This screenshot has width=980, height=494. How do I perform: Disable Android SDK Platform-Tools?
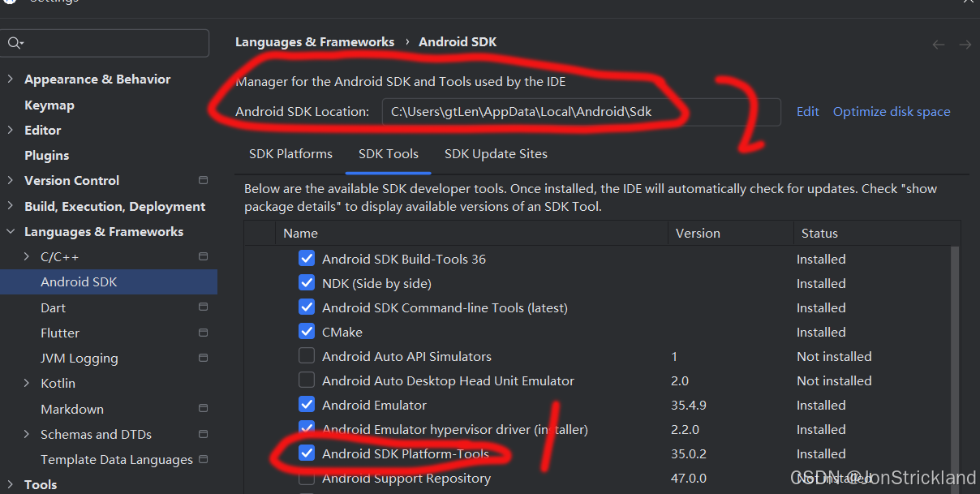tap(307, 453)
